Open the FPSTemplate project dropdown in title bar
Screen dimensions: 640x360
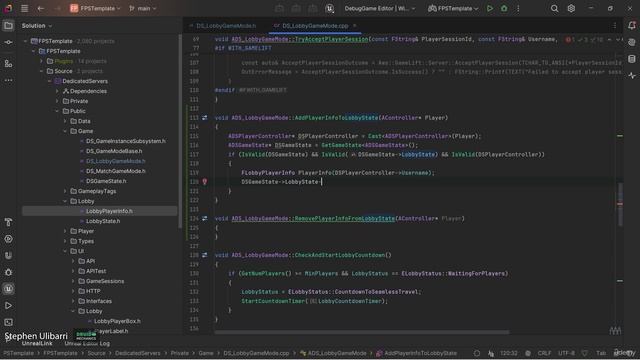coord(95,8)
